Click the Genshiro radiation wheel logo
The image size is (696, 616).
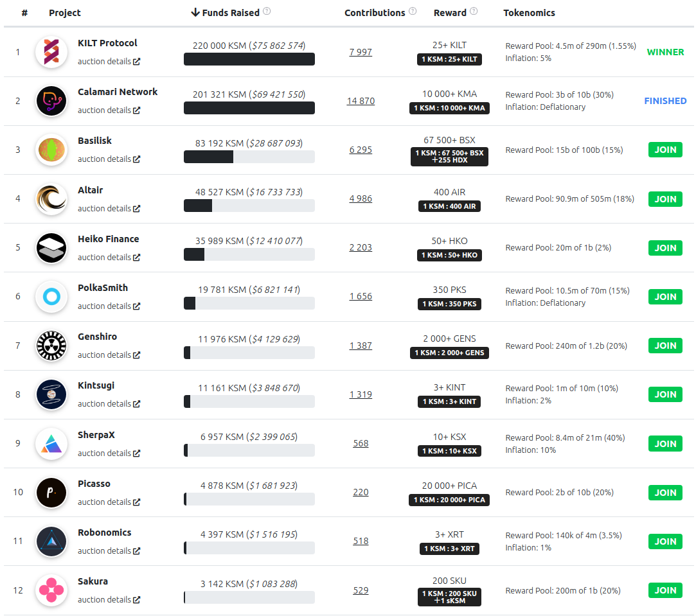51,346
